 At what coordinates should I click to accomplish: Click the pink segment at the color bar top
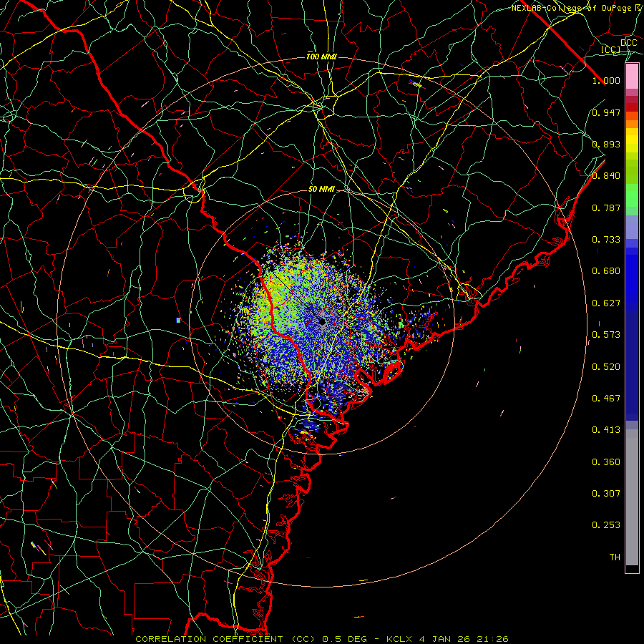(632, 77)
